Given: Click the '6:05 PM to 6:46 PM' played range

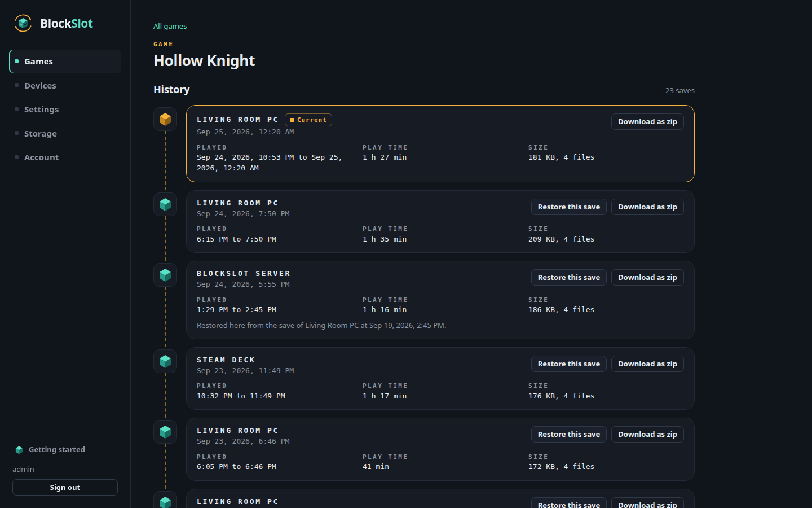Looking at the screenshot, I should click(x=236, y=467).
